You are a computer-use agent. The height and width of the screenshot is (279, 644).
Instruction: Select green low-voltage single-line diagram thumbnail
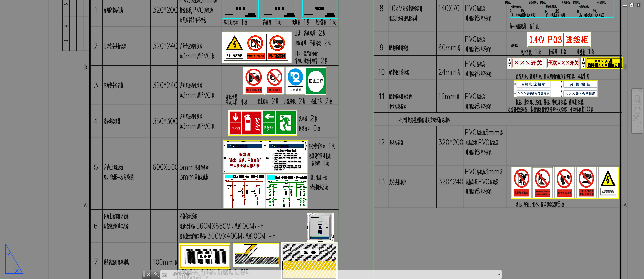pyautogui.click(x=287, y=191)
